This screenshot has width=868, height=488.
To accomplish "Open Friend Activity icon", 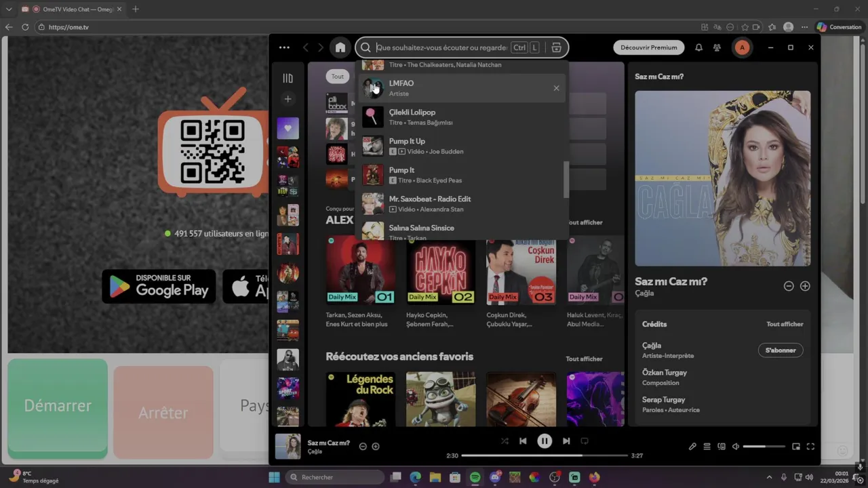I will 717,47.
